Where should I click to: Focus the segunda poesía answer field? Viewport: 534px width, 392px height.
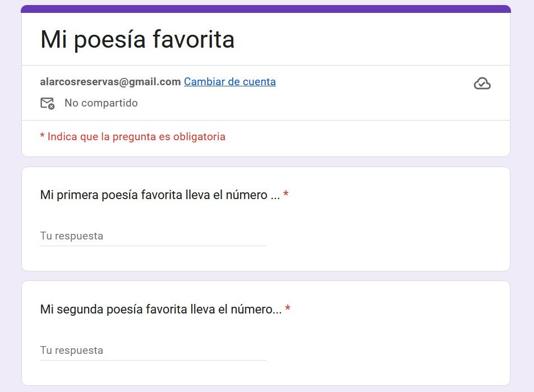click(x=153, y=351)
